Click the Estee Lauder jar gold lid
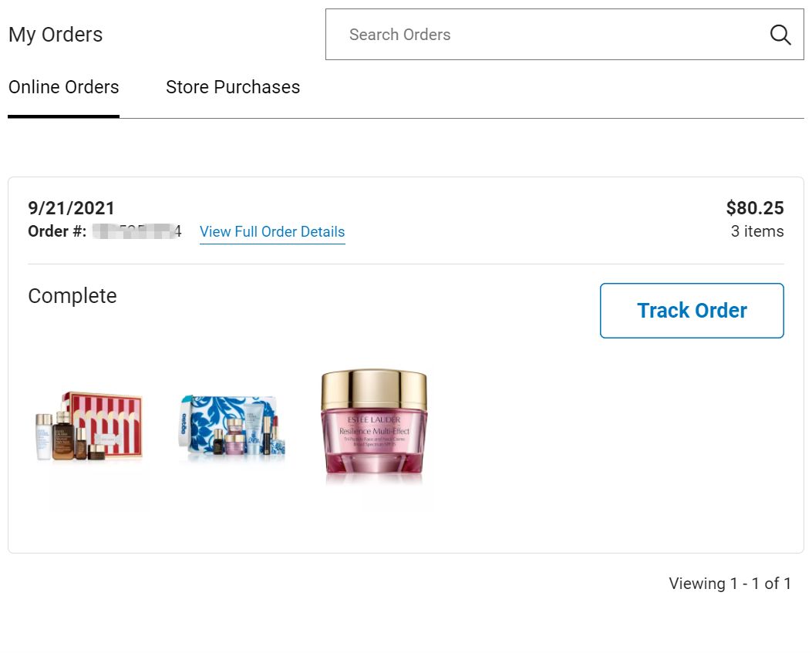This screenshot has height=653, width=812. 374,389
